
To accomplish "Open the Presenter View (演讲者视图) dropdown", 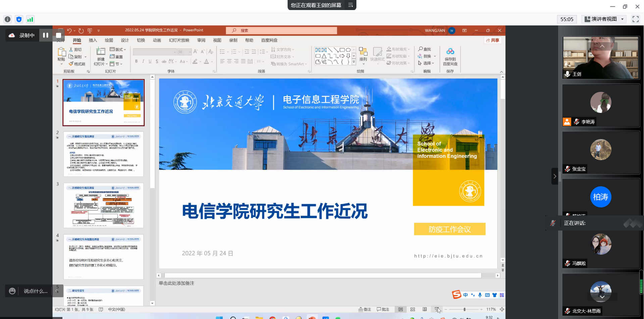I will 604,19.
